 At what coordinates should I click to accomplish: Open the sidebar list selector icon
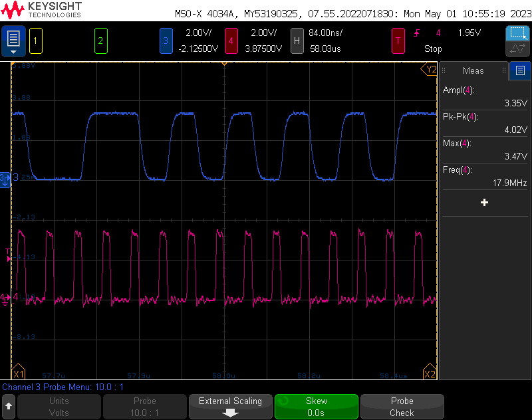coord(520,70)
